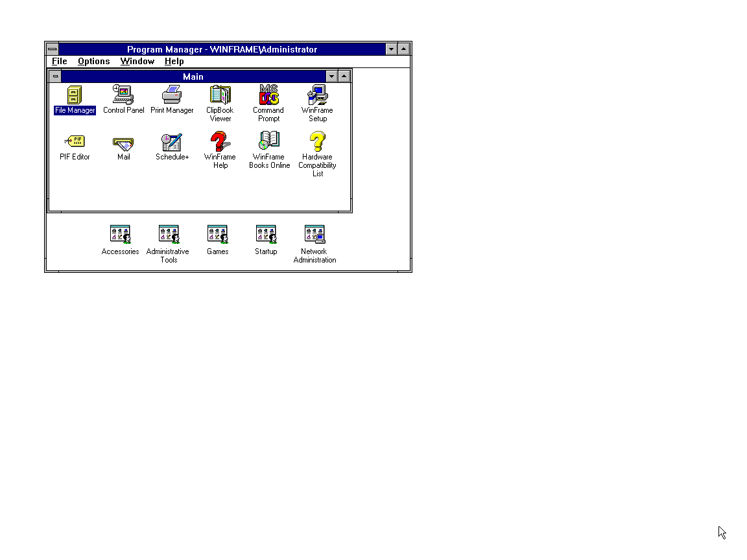Select the Print Manager icon
This screenshot has height=560, width=747.
(x=172, y=94)
